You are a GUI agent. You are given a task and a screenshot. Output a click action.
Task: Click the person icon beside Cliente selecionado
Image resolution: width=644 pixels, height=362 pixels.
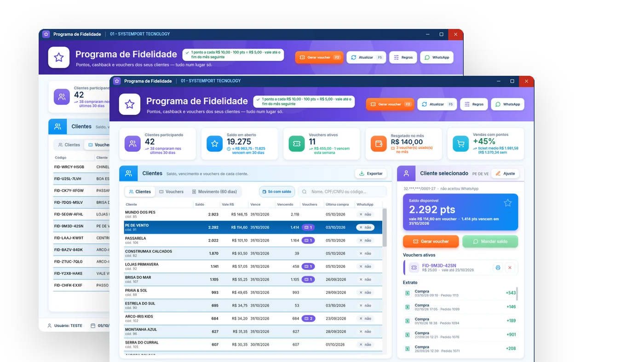(x=406, y=174)
